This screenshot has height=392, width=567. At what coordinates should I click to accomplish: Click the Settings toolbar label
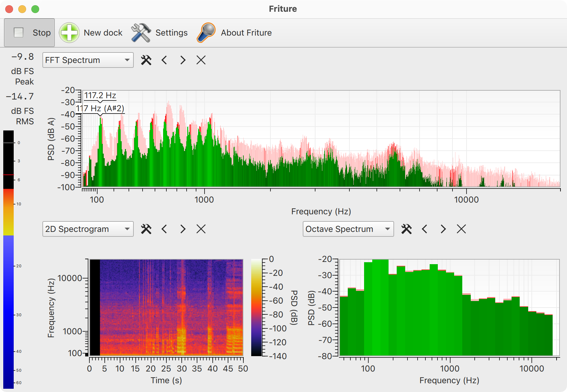[172, 33]
